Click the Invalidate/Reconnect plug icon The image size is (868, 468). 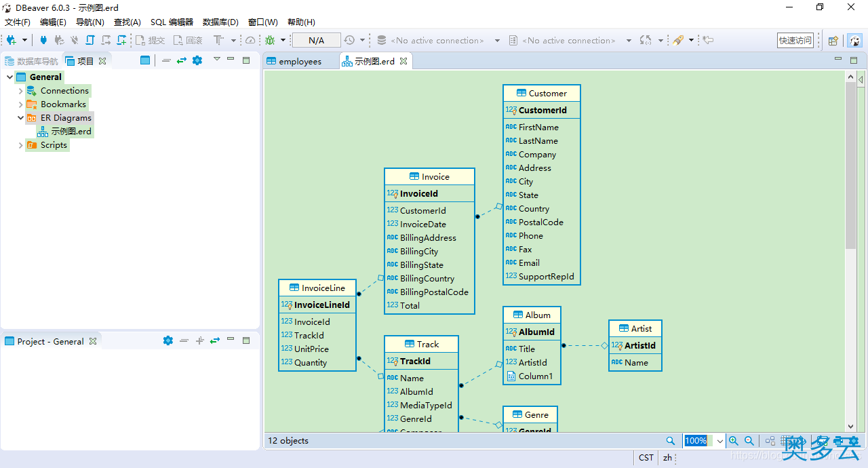pos(59,41)
